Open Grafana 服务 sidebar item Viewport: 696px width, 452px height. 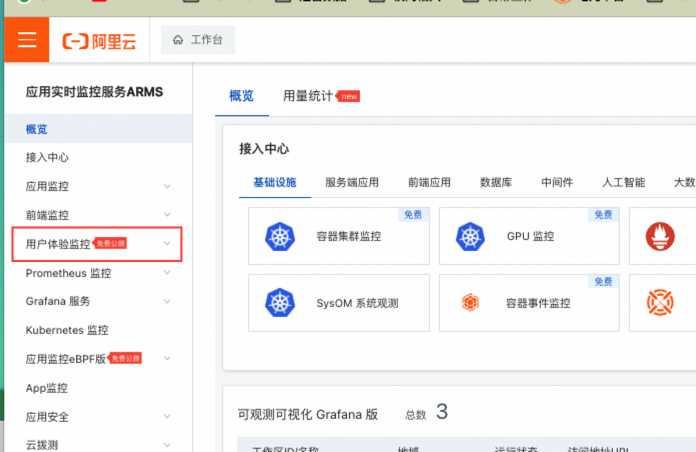pyautogui.click(x=58, y=301)
